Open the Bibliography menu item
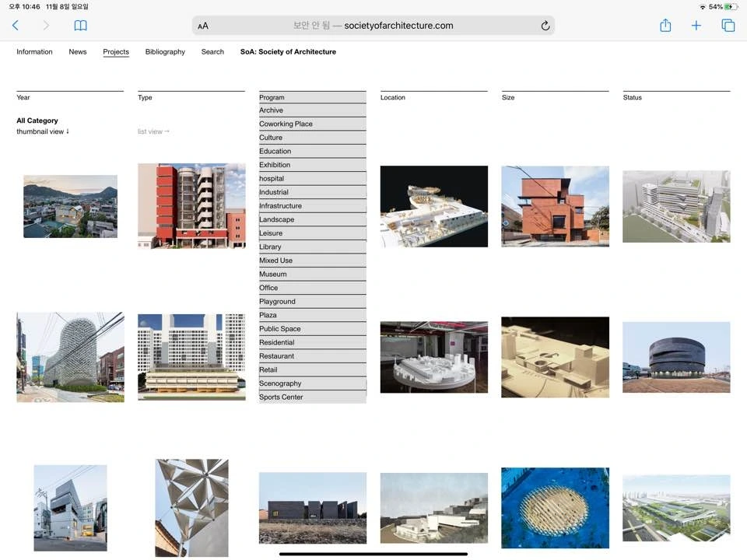 coord(165,51)
